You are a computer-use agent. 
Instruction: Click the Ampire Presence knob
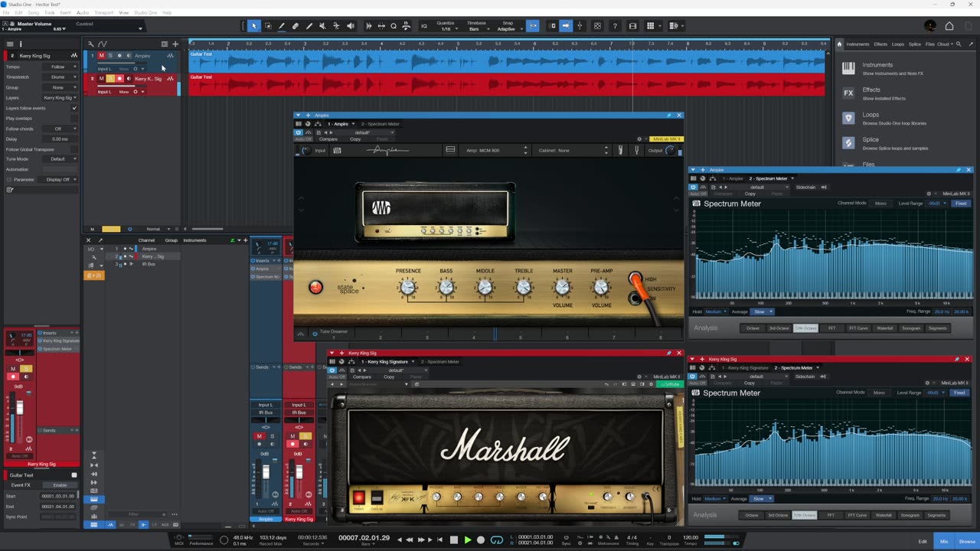coord(408,288)
